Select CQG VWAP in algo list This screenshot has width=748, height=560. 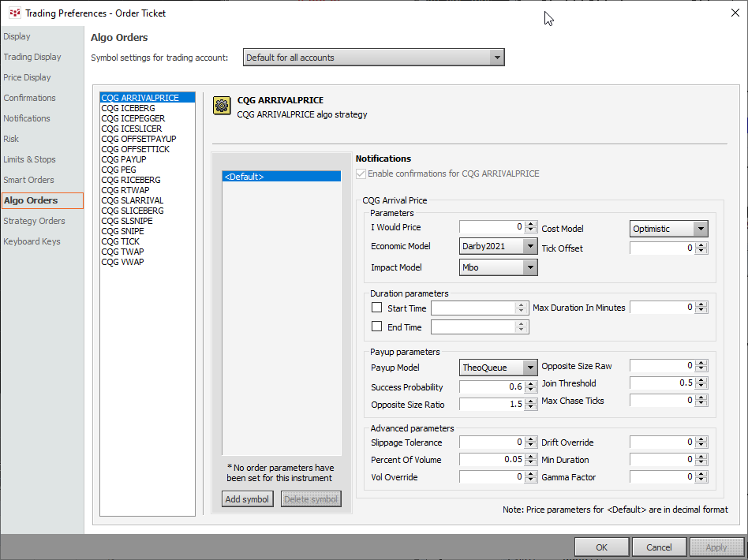(x=122, y=262)
